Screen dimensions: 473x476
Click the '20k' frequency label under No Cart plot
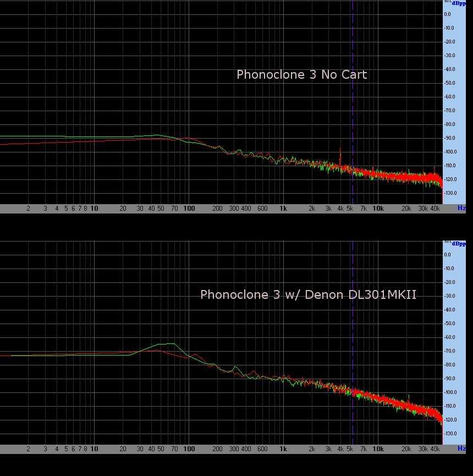pyautogui.click(x=406, y=209)
